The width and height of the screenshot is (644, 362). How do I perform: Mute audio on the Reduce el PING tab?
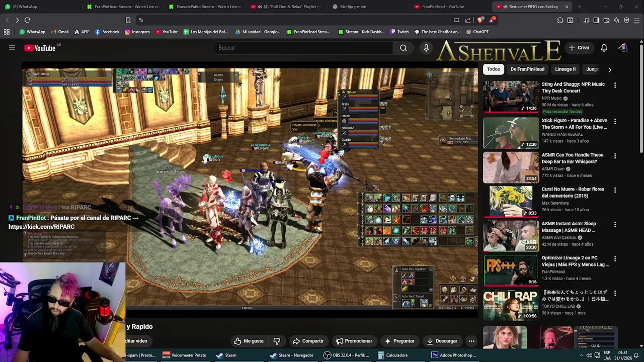(x=505, y=7)
